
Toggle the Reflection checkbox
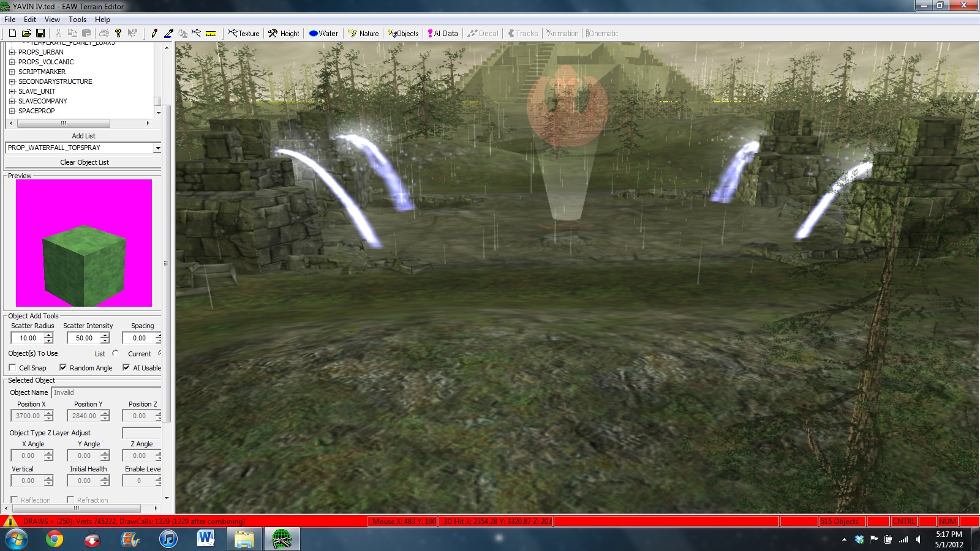tap(14, 500)
